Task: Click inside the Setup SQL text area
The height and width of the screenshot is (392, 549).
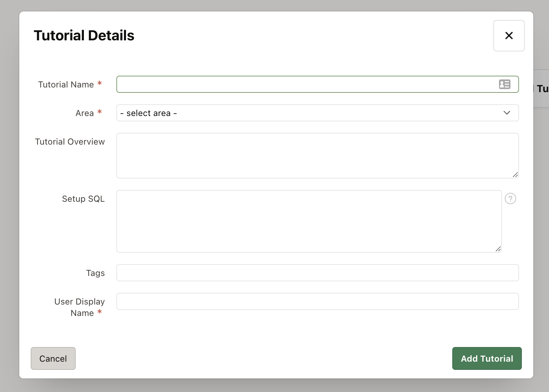Action: click(x=309, y=221)
